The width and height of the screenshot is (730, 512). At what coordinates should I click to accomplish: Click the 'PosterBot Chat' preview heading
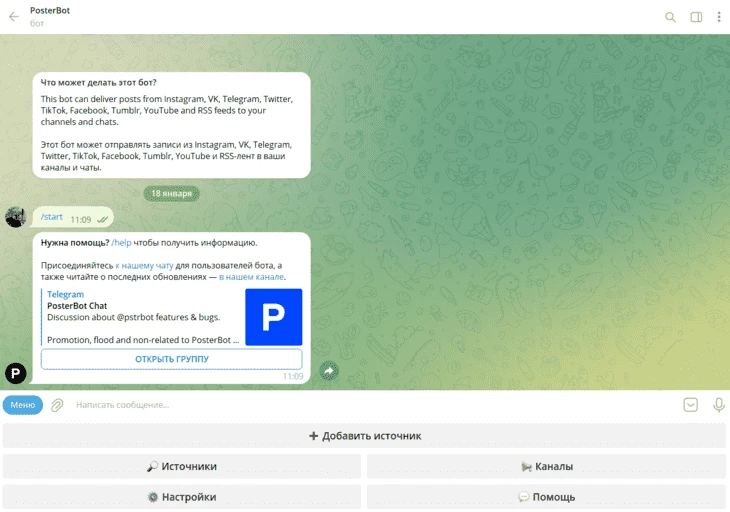pyautogui.click(x=77, y=306)
